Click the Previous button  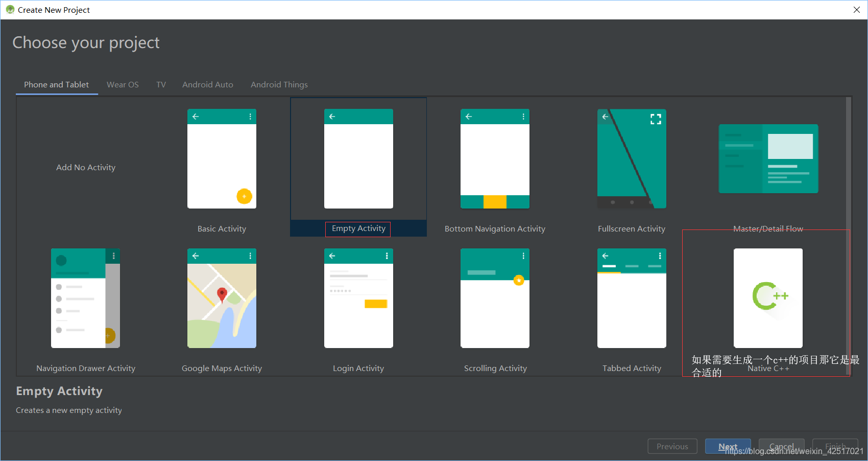click(672, 446)
